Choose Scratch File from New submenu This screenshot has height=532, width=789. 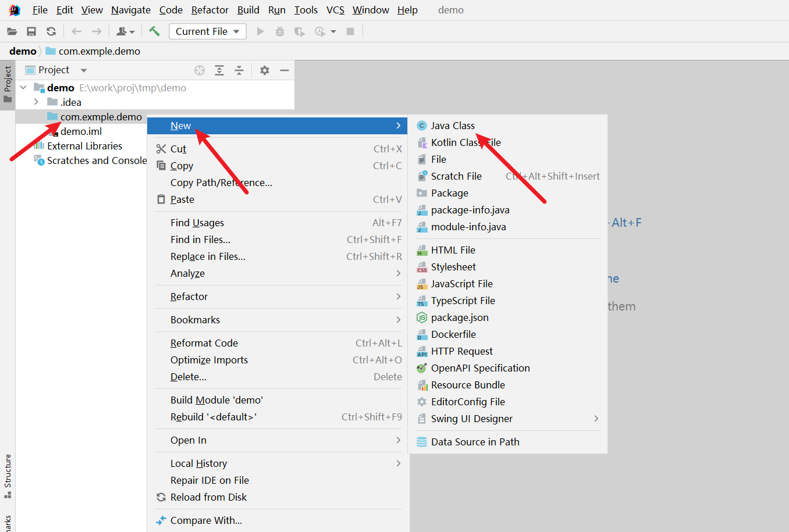(x=508, y=176)
